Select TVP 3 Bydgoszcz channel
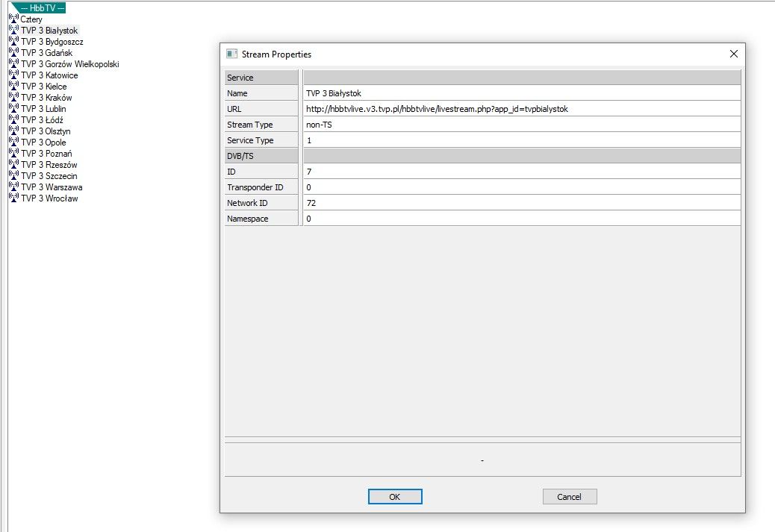Image resolution: width=775 pixels, height=532 pixels. tap(52, 42)
